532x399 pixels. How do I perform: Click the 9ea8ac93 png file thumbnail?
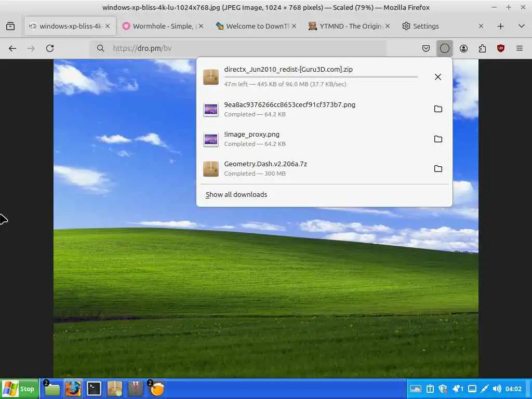click(x=211, y=109)
